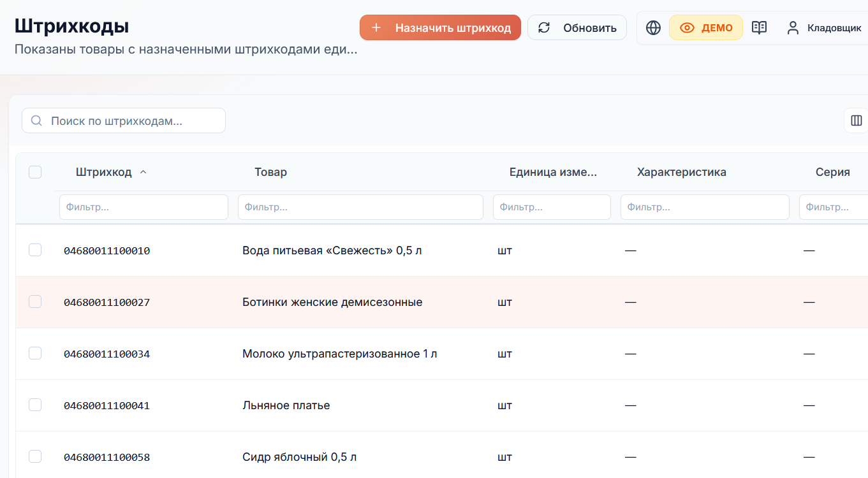
Task: Open the documentation book icon
Action: click(759, 27)
